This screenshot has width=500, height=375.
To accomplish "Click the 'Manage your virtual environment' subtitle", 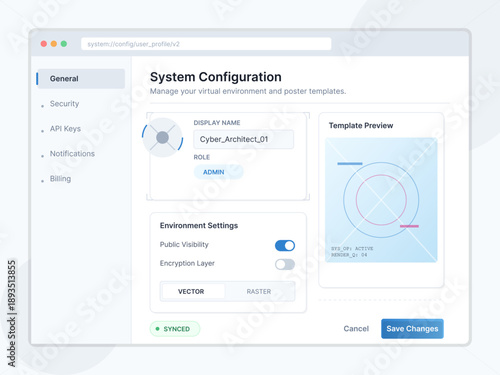I will pos(248,91).
